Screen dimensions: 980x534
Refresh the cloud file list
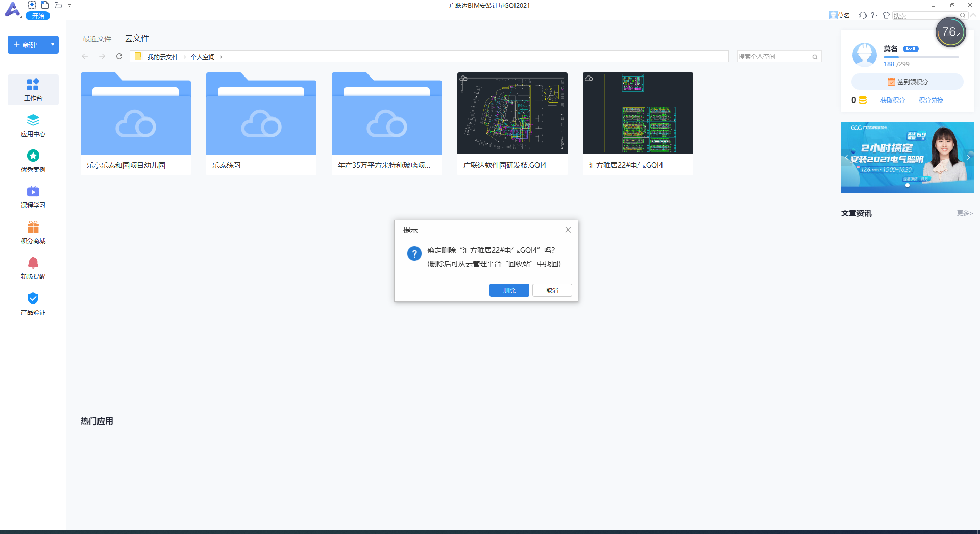(x=119, y=56)
